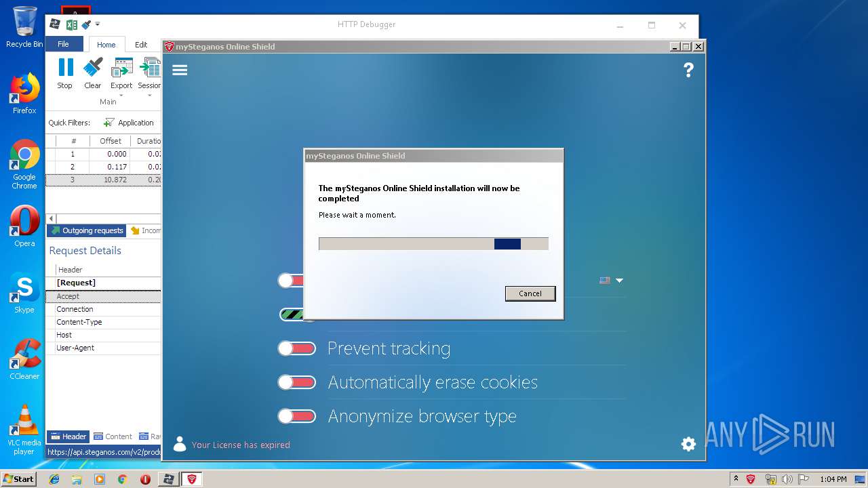
Task: Show hidden tray icons arrow
Action: coord(736,479)
